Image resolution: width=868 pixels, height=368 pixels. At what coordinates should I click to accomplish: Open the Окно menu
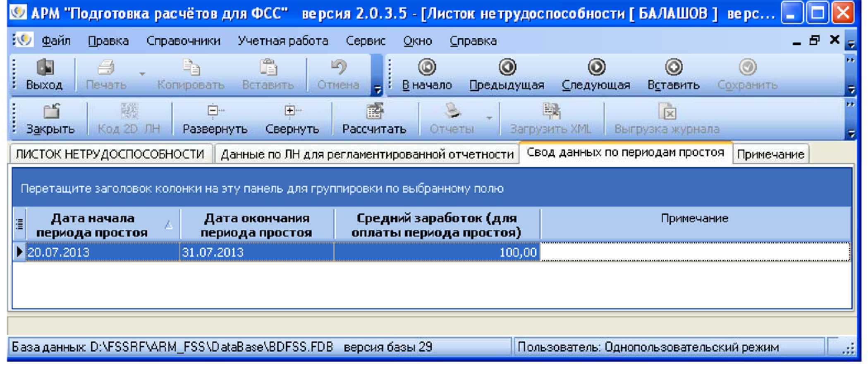[418, 41]
